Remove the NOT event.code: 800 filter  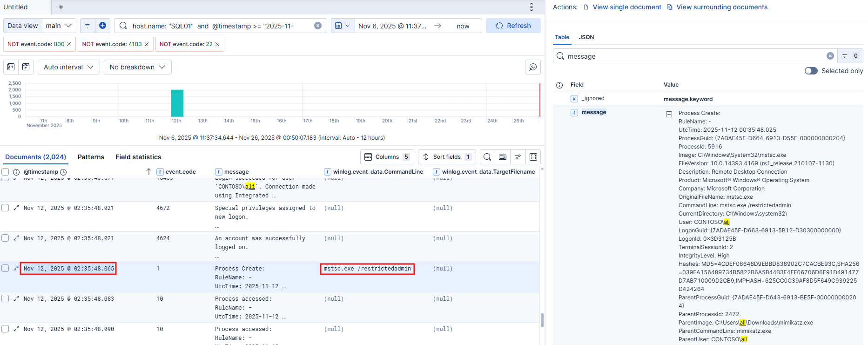point(69,44)
